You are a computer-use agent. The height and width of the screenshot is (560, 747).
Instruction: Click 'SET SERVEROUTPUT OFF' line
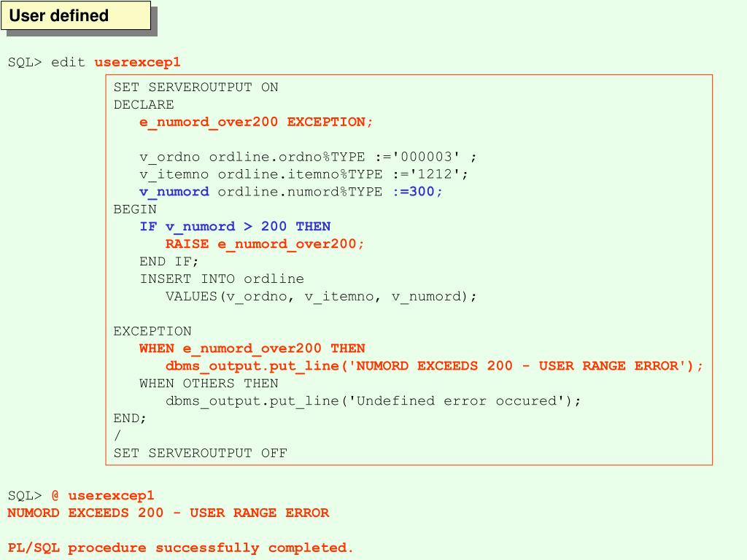point(200,453)
